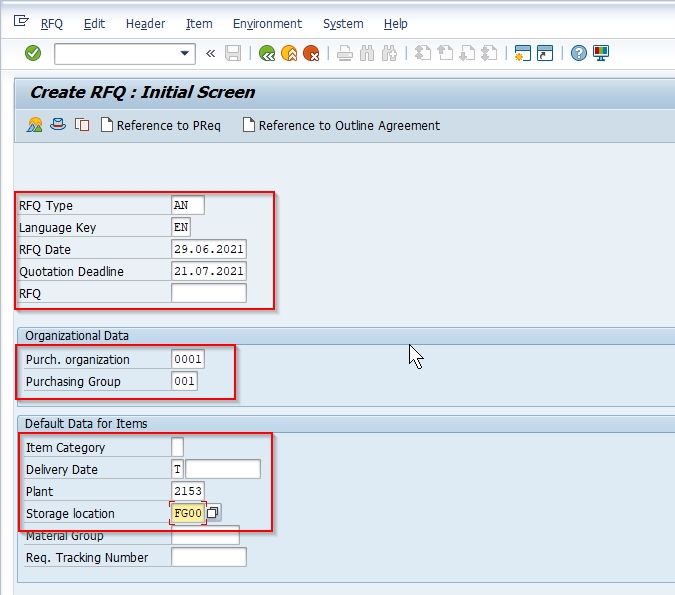The image size is (675, 595).
Task: Click Reference to Outline Agreement button
Action: click(x=341, y=125)
